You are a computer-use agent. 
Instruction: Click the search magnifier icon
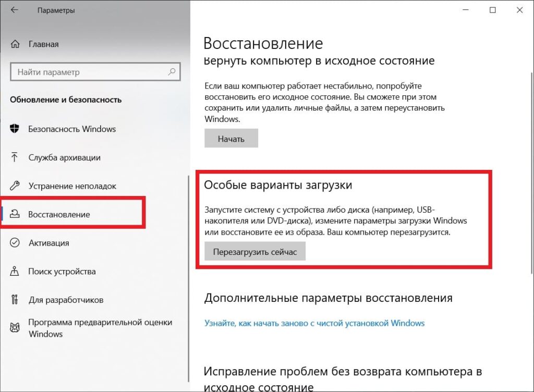click(x=172, y=71)
